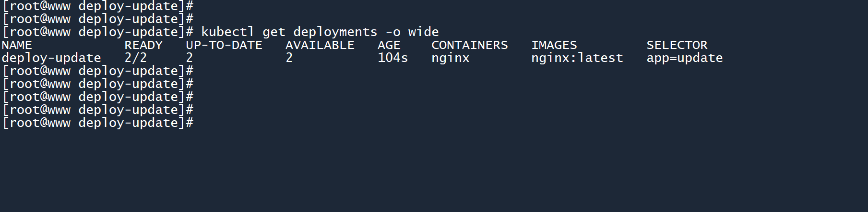Select the nginx container name
The image size is (868, 212).
coord(450,58)
